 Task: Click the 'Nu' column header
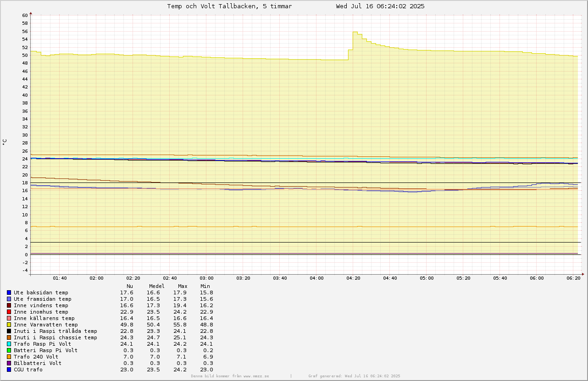pos(130,286)
